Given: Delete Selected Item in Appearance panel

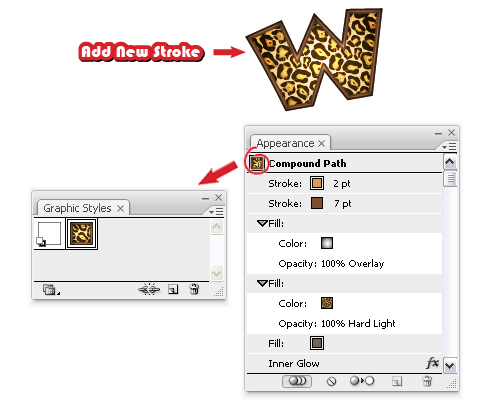Looking at the screenshot, I should [427, 381].
